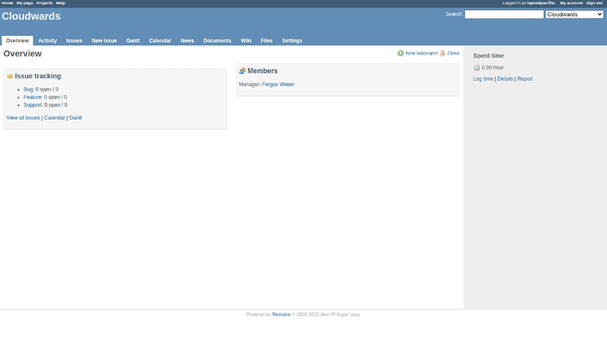Open the Bug tracker link
Image resolution: width=607 pixels, height=364 pixels.
pos(29,89)
